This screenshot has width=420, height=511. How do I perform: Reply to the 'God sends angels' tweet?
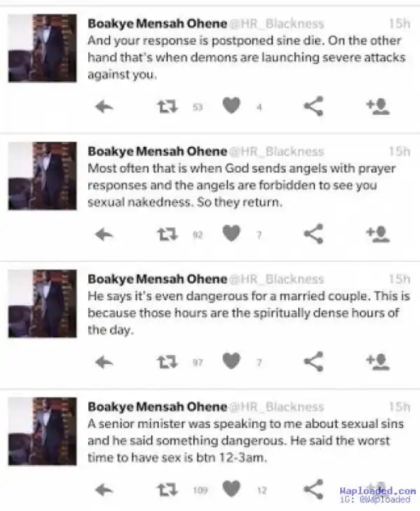point(104,234)
